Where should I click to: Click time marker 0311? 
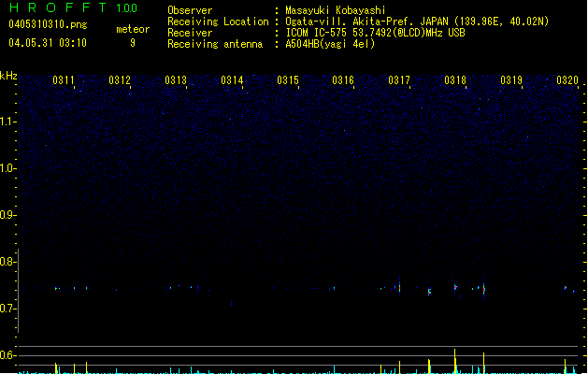click(64, 80)
